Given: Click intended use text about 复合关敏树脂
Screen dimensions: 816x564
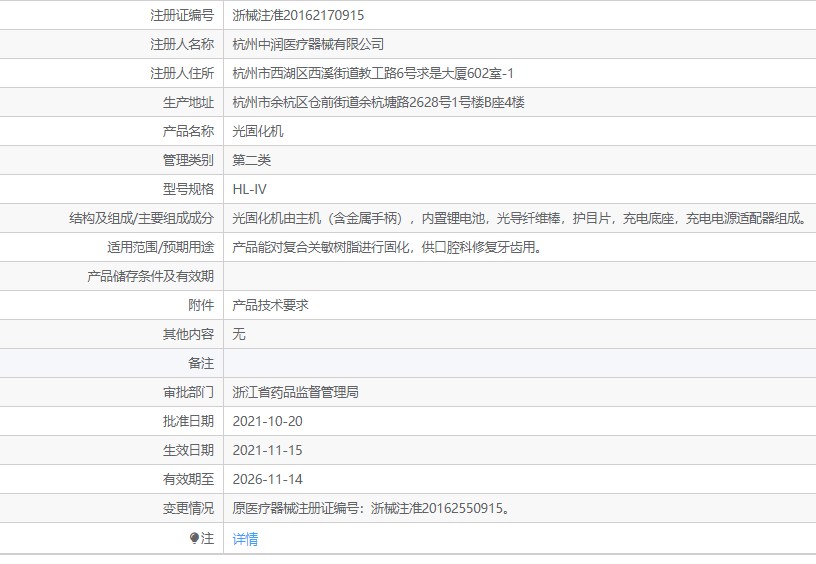Looking at the screenshot, I should 387,247.
